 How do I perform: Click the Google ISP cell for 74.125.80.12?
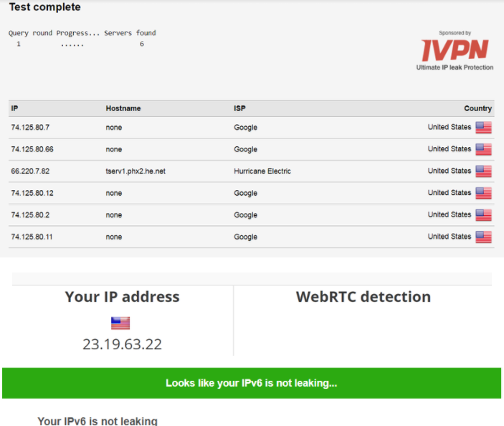click(x=246, y=193)
